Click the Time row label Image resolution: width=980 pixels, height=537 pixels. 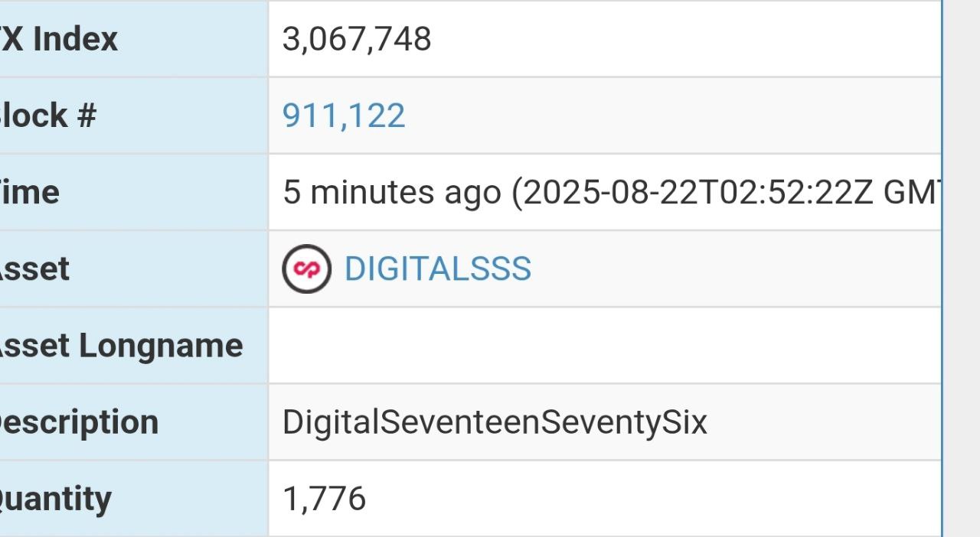(29, 192)
